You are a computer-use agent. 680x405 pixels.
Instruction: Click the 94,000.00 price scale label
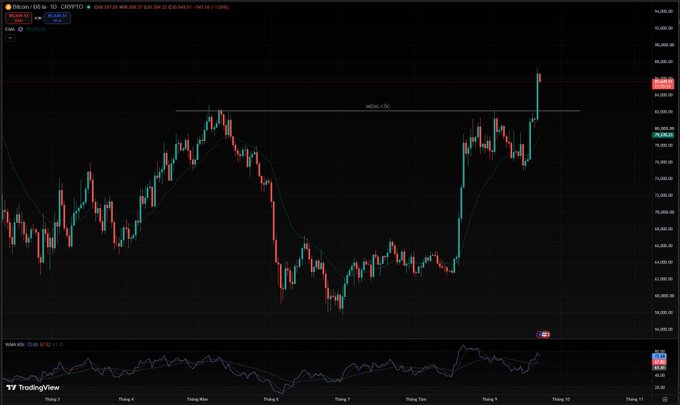[664, 11]
